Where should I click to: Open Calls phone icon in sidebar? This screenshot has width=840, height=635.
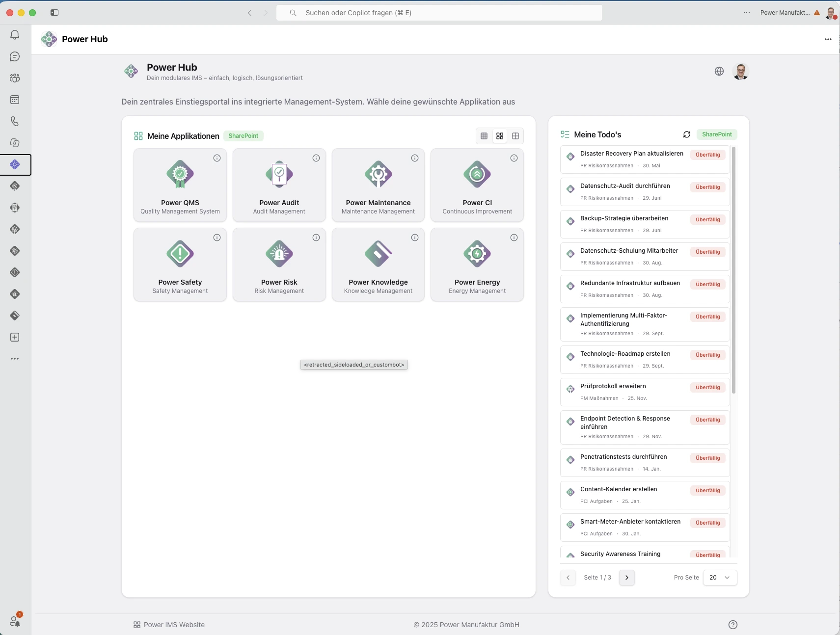pos(15,121)
